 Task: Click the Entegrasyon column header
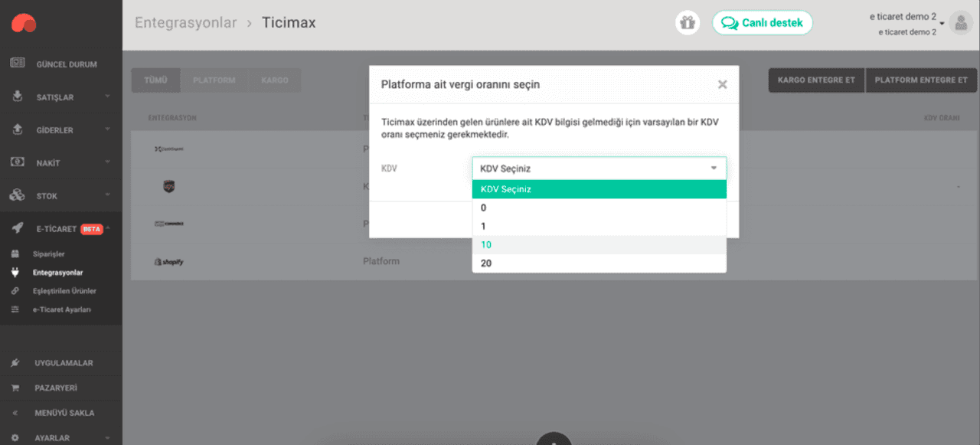point(172,118)
